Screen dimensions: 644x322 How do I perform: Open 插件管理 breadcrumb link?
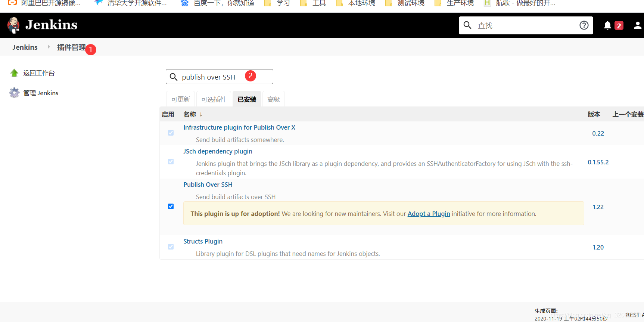[x=71, y=47]
